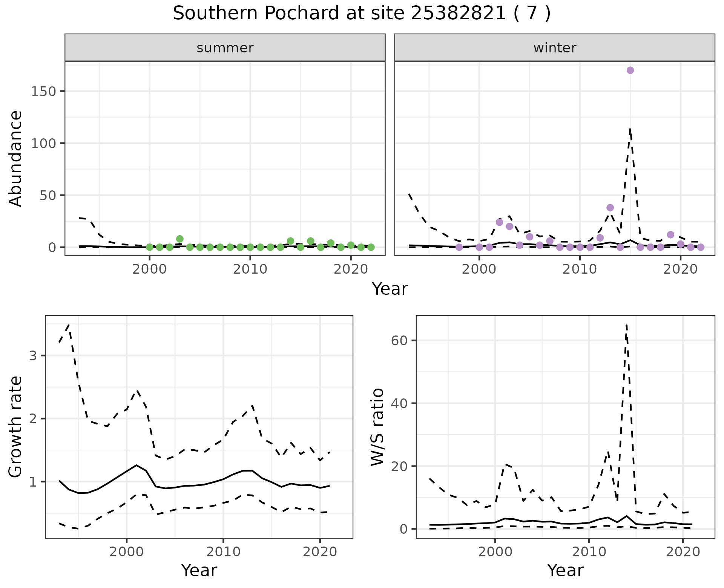Click the Growth rate y-axis label
The width and height of the screenshot is (724, 588).
tap(16, 427)
